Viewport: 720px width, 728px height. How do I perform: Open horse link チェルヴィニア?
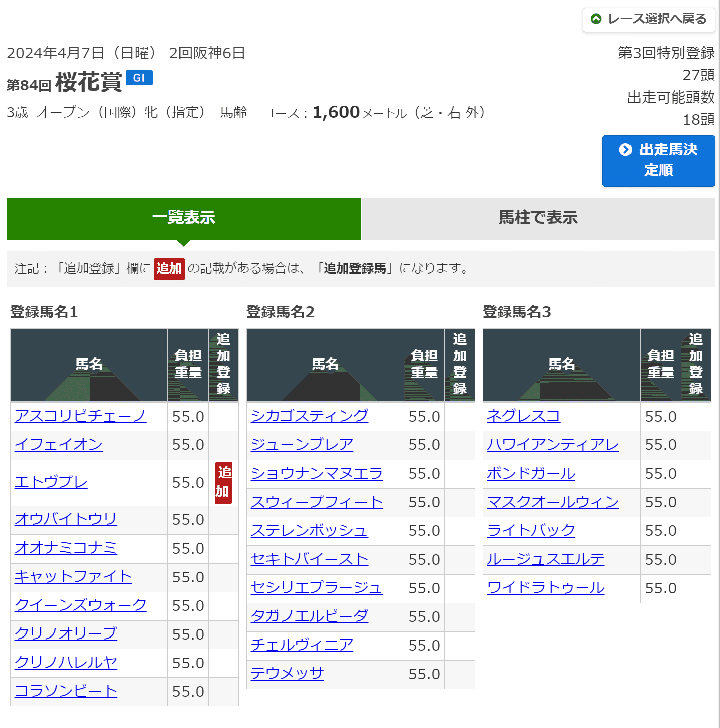tap(302, 646)
